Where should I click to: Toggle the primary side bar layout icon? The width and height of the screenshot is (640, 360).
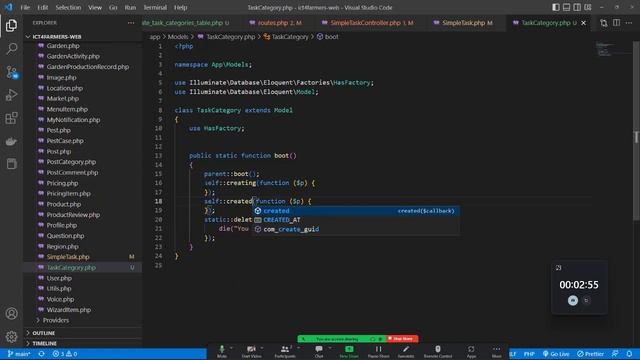point(556,7)
